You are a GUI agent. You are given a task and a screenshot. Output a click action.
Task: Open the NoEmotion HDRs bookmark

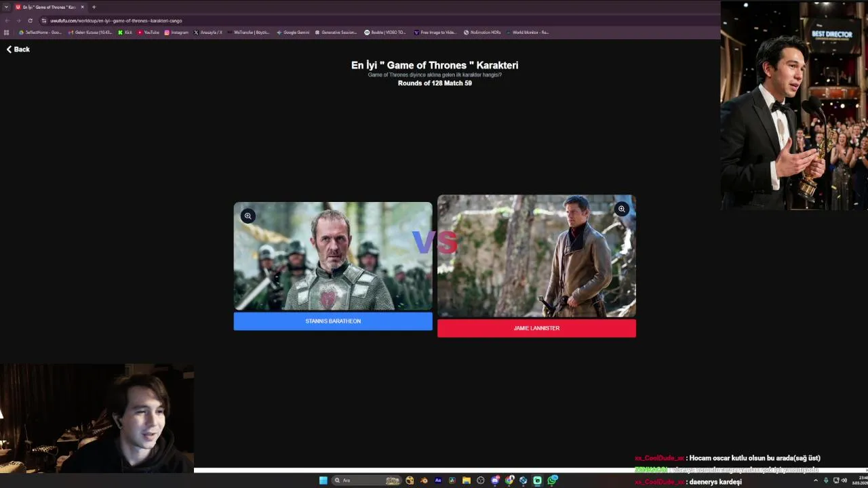point(482,33)
